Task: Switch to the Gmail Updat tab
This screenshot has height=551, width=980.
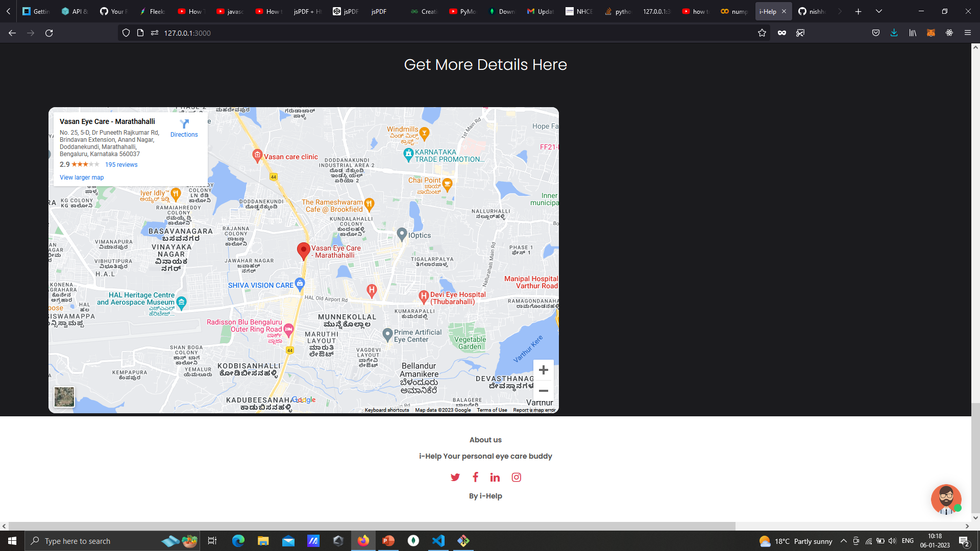Action: [x=541, y=11]
